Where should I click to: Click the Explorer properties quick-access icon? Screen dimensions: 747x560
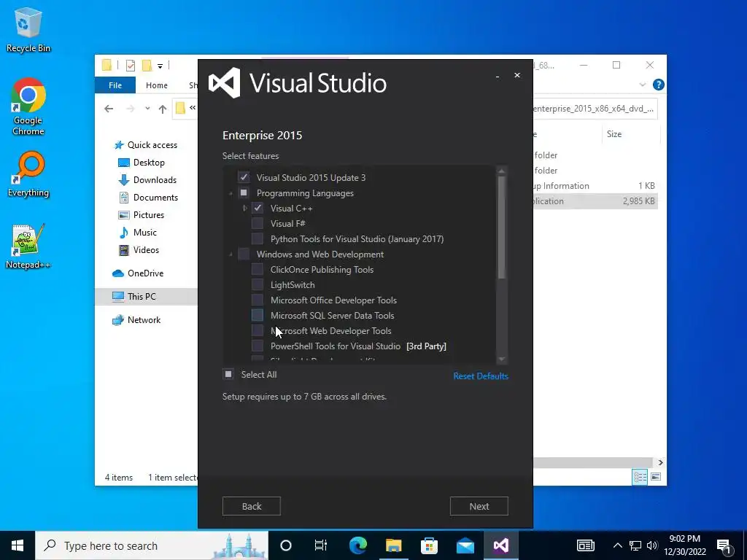(131, 65)
